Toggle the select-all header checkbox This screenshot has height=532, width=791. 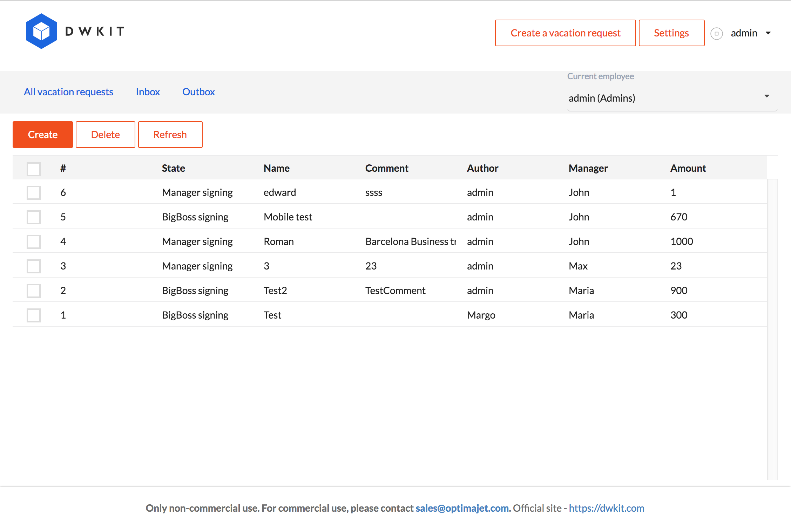34,169
